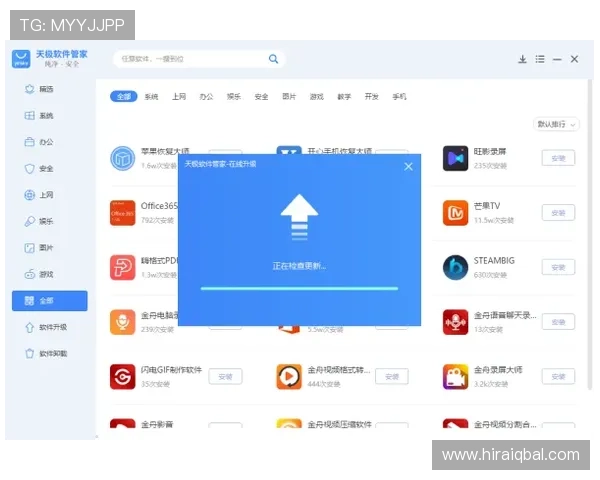
Task: Click the update dialog progress bar
Action: pyautogui.click(x=299, y=289)
